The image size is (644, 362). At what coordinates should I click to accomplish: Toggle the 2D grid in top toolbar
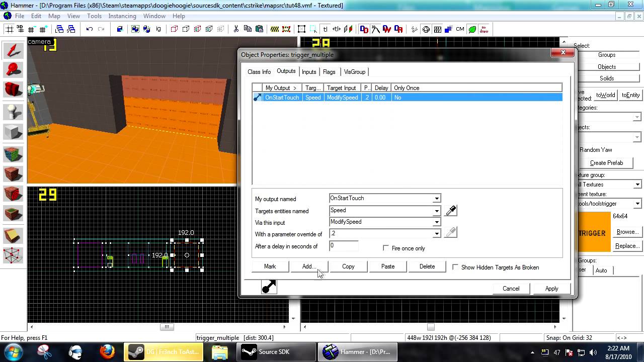click(10, 30)
